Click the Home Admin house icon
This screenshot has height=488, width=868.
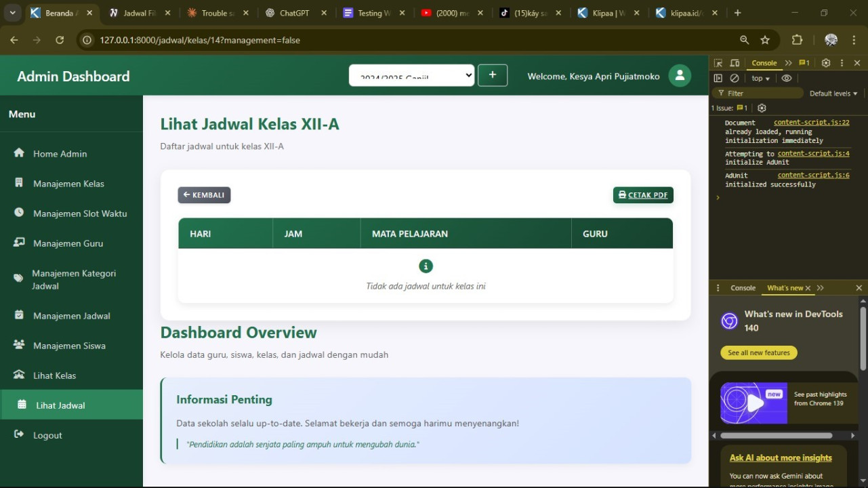(19, 153)
